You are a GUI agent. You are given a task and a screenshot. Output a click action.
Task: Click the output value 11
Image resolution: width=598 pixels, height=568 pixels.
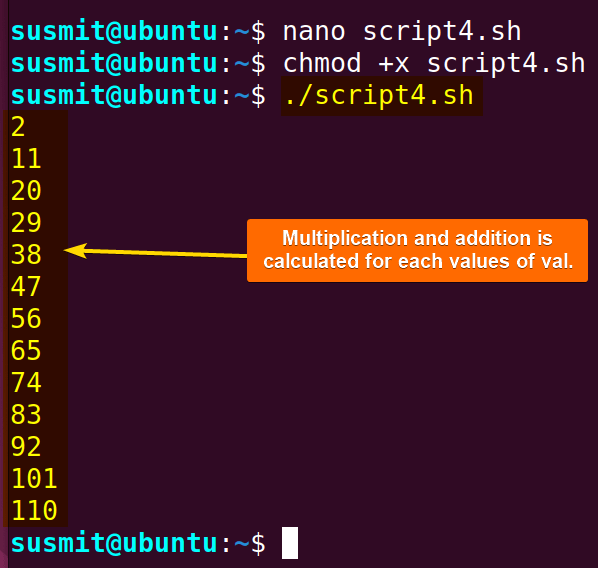(26, 159)
